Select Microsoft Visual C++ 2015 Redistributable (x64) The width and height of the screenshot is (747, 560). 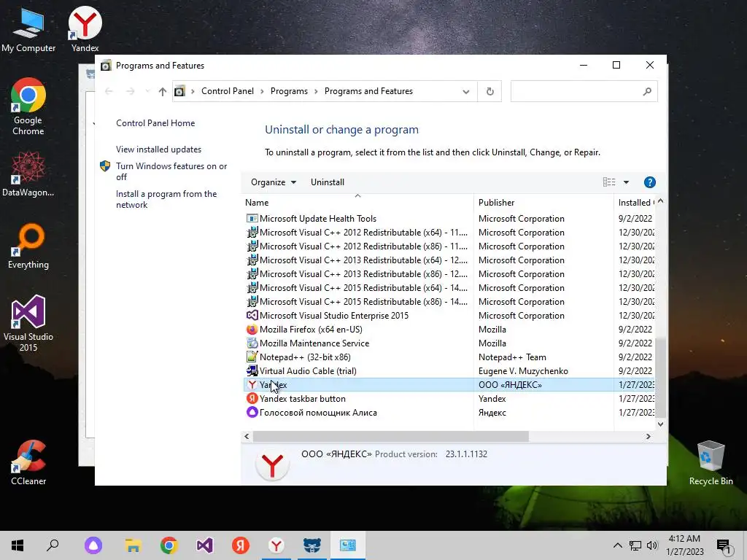coord(448,287)
